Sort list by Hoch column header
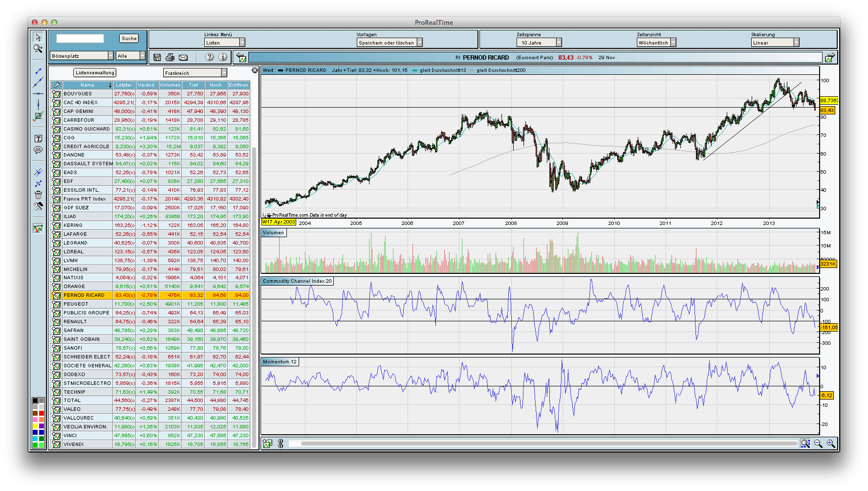The width and height of the screenshot is (868, 491). [x=216, y=85]
